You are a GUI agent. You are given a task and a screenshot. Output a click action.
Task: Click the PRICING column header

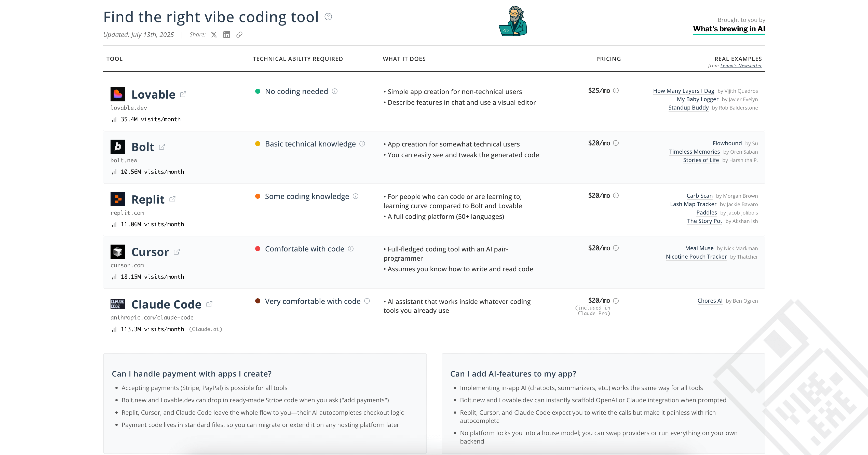click(608, 59)
